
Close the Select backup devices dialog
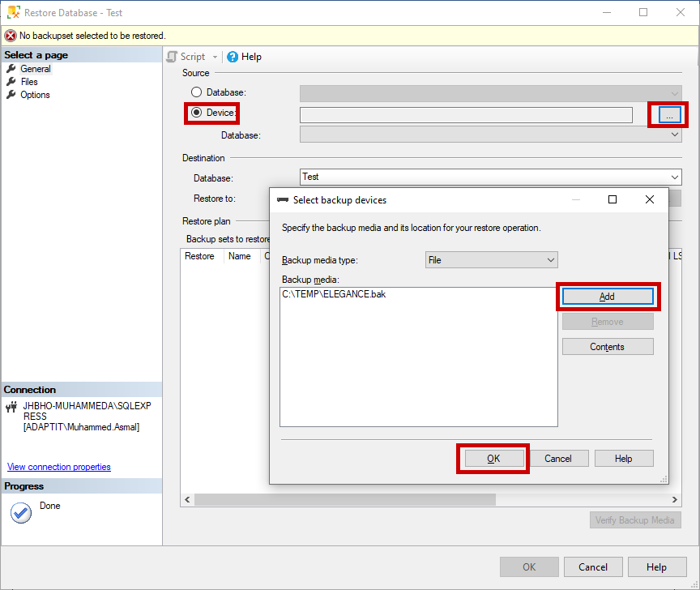click(x=650, y=199)
